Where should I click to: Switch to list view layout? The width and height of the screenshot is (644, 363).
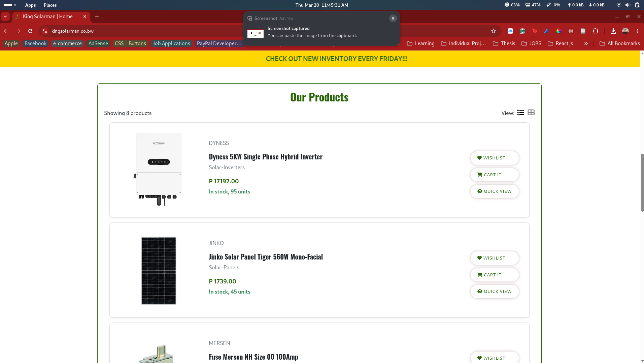[520, 113]
